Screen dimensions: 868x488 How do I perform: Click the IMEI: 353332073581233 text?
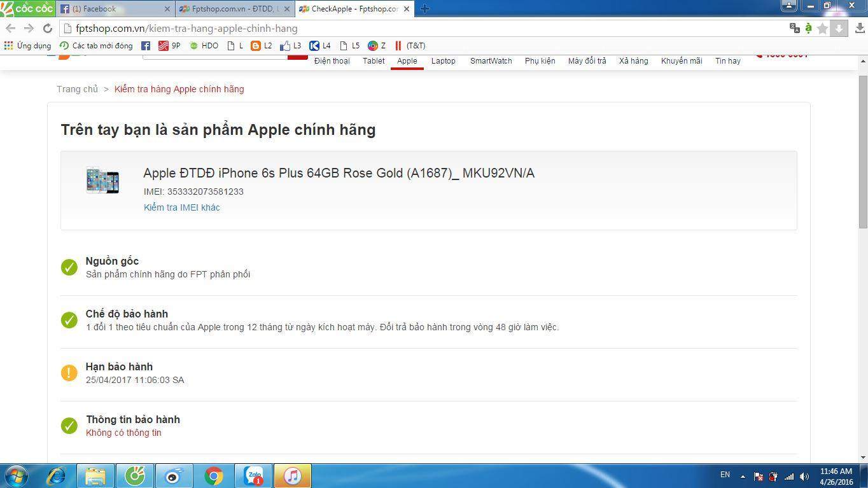click(193, 192)
